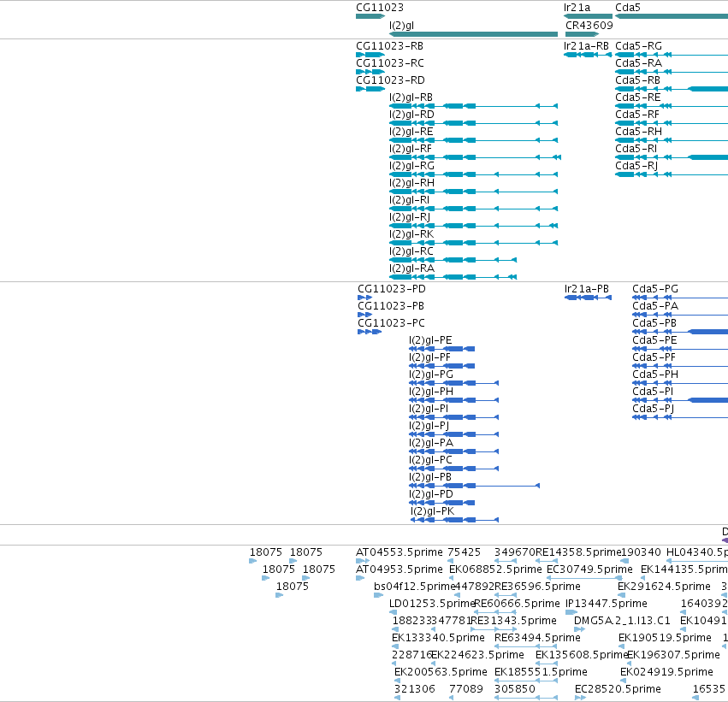
Task: Select protein l(2)gl-PF
Action: [x=442, y=366]
